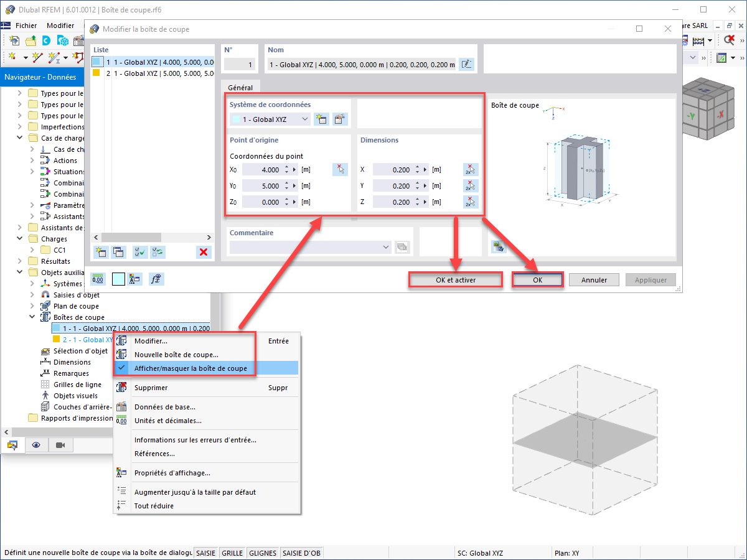Screen dimensions: 747x560
Task: Collapse the Charges folder
Action: click(x=19, y=239)
